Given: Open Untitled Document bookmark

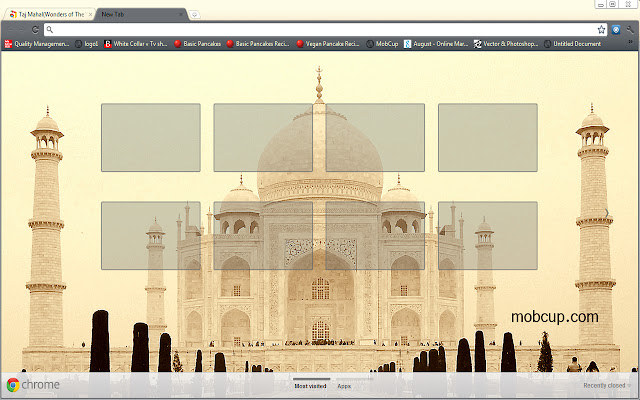Looking at the screenshot, I should [x=573, y=44].
